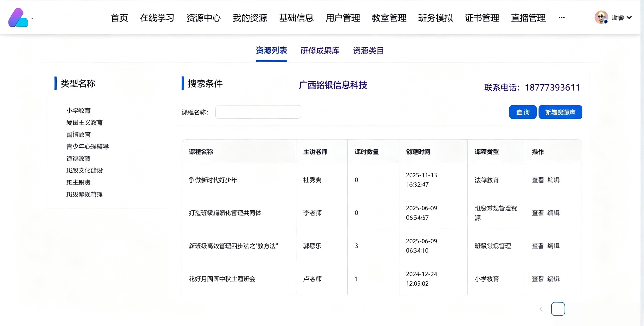Click 编辑 for 新班级高效管理四步法 row
This screenshot has height=326, width=644.
point(553,246)
